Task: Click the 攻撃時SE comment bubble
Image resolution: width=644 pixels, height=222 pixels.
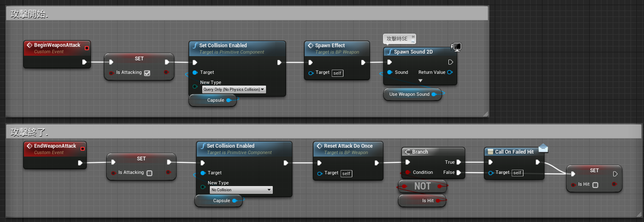Action: pos(400,39)
